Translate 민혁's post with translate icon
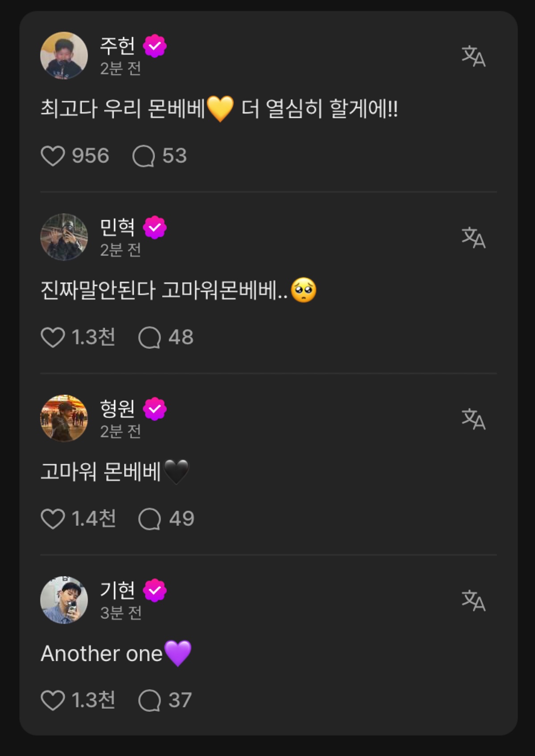Screen dimensions: 535x756 click(473, 238)
